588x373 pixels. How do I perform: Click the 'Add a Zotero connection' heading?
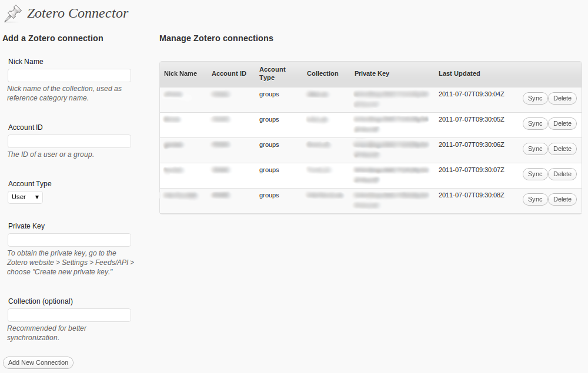53,38
